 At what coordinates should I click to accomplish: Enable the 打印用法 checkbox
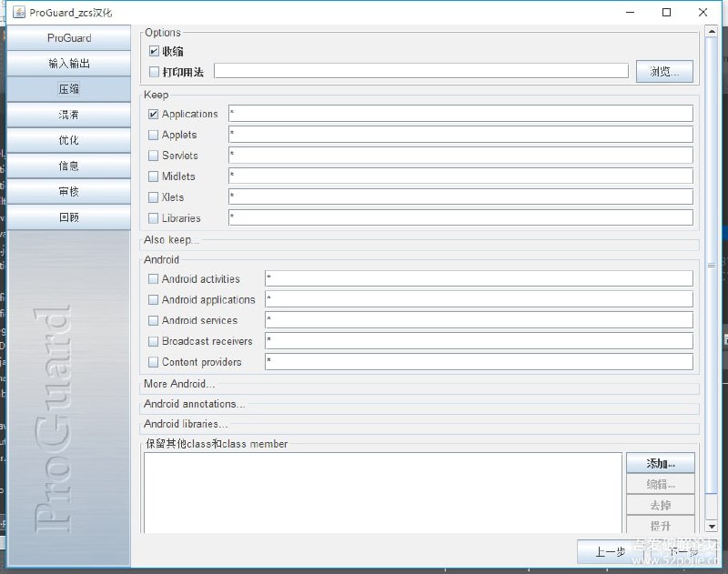[154, 72]
